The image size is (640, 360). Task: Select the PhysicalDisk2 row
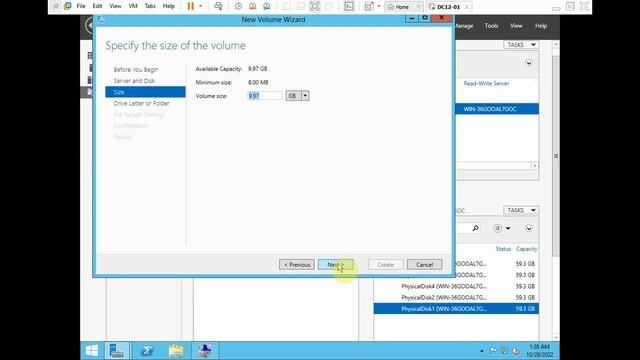point(456,298)
